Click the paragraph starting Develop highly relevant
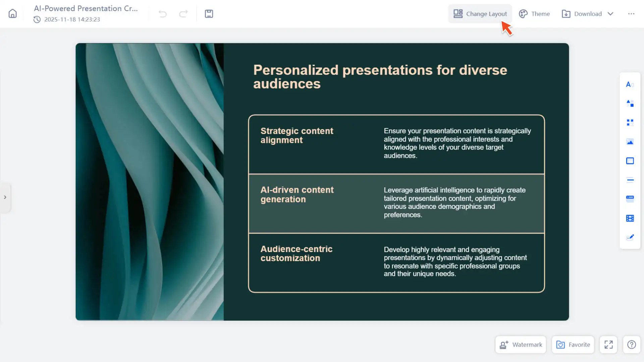Image resolution: width=644 pixels, height=362 pixels. (455, 262)
